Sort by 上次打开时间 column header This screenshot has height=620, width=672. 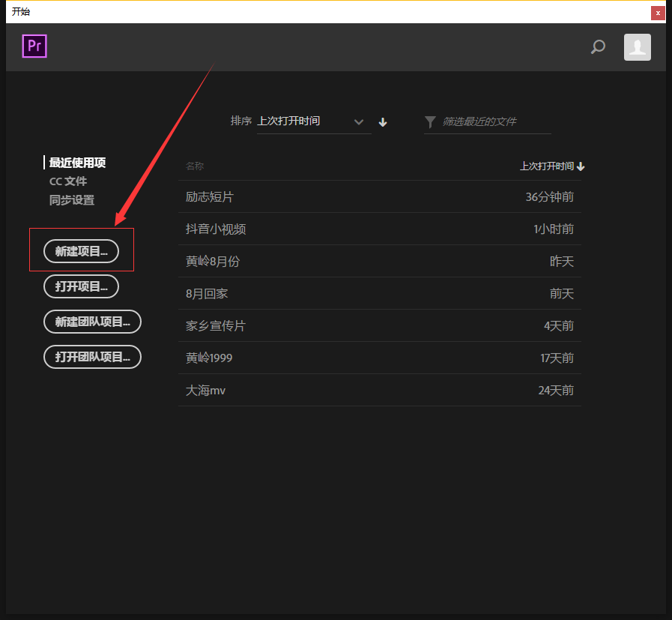[552, 166]
